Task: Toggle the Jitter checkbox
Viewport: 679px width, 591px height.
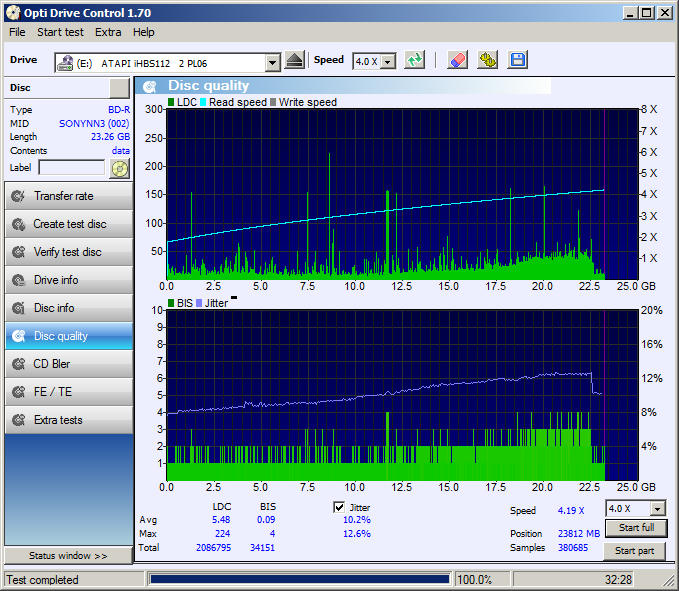Action: click(x=339, y=507)
